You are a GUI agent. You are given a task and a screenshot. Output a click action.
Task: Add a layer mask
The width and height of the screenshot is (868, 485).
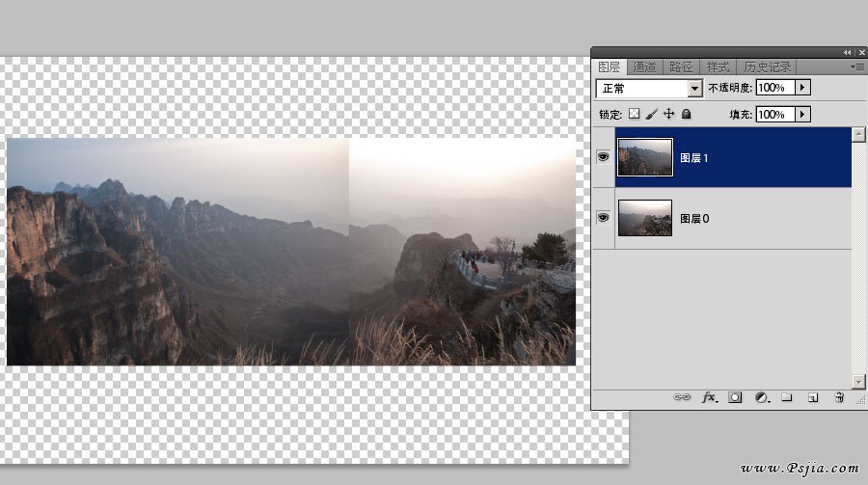(735, 397)
